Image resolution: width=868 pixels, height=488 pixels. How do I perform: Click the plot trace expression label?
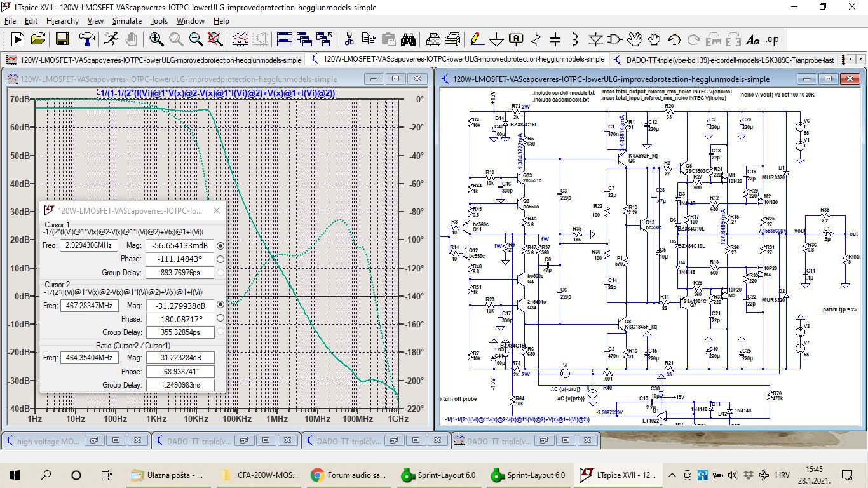217,93
